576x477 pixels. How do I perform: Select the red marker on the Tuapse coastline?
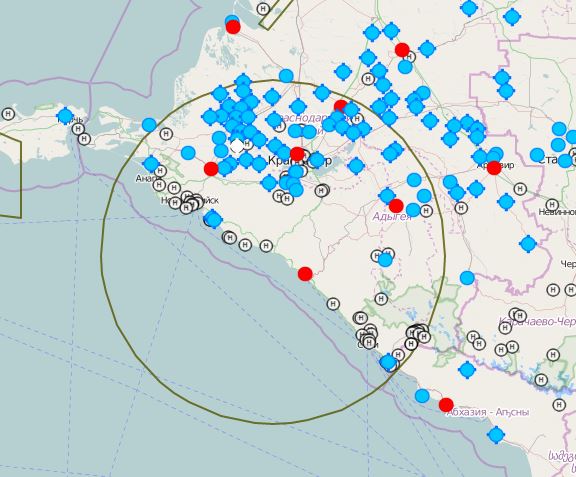pos(305,274)
